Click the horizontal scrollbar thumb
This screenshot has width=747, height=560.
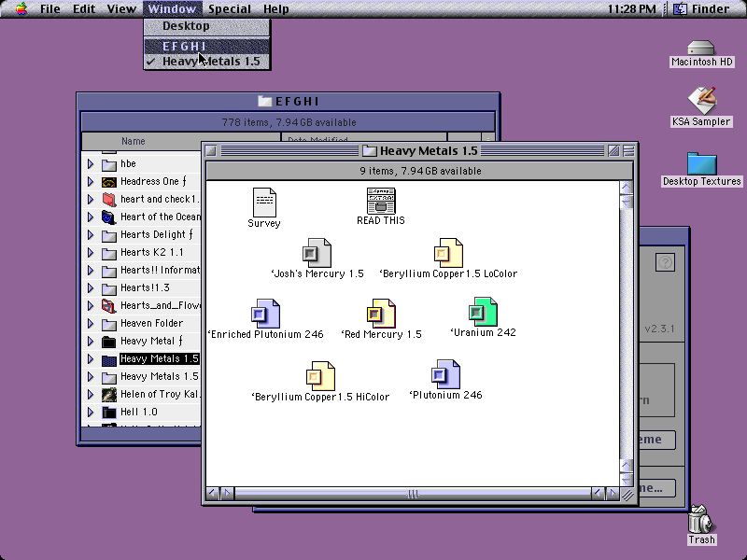coord(413,494)
